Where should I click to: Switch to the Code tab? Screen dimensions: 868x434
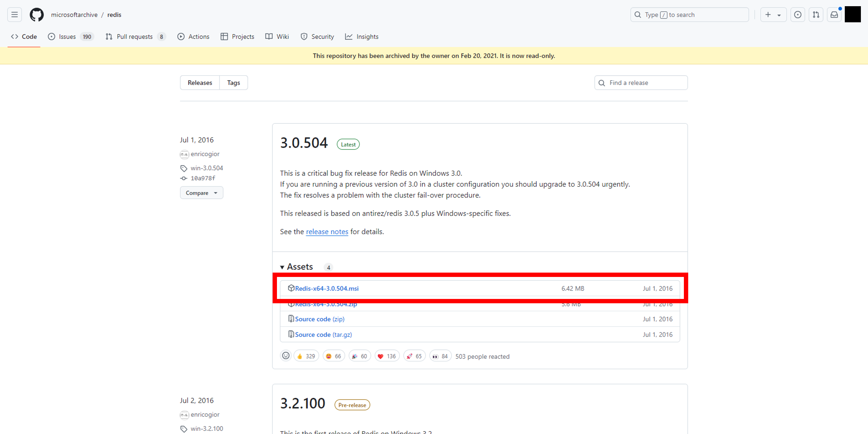coord(24,37)
